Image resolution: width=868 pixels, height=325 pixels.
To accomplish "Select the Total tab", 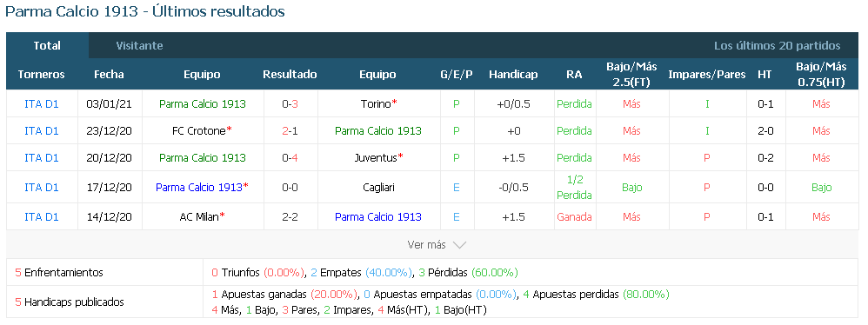I will (x=47, y=46).
